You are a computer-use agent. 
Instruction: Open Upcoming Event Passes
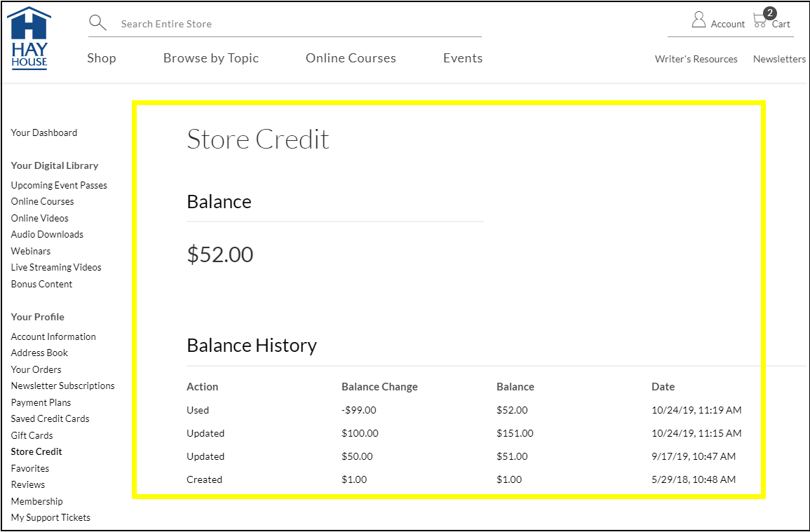pos(59,185)
